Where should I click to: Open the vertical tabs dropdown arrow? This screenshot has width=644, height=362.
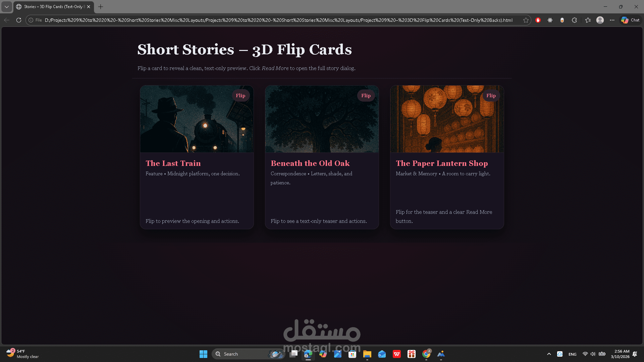7,7
